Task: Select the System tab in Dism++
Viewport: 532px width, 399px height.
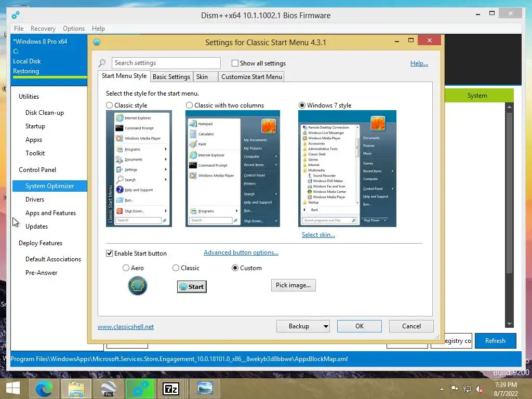Action: (x=478, y=96)
